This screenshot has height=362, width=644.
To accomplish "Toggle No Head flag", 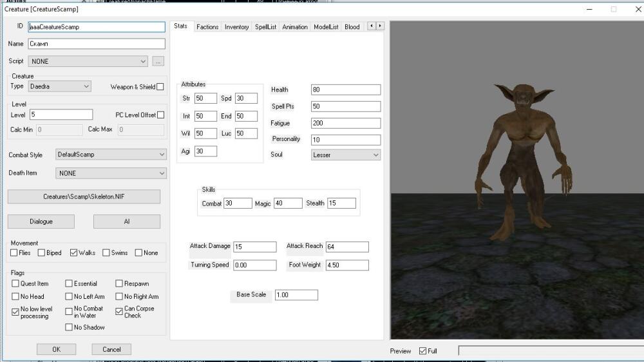I will coord(15,296).
